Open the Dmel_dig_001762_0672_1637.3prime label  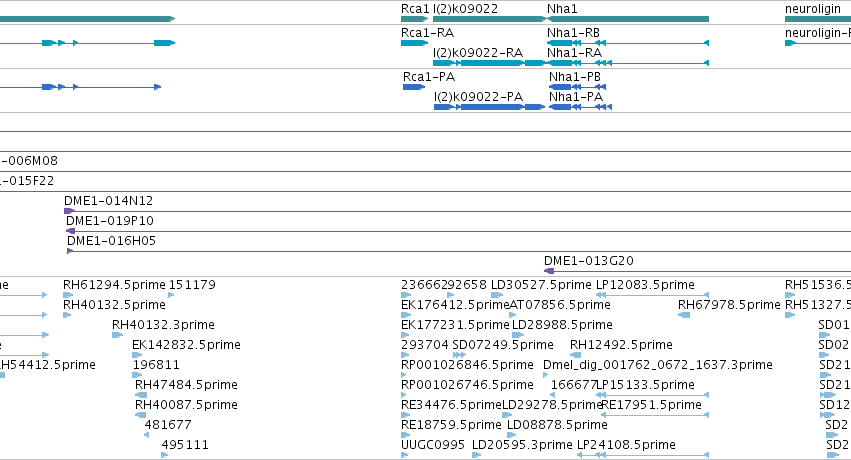658,365
